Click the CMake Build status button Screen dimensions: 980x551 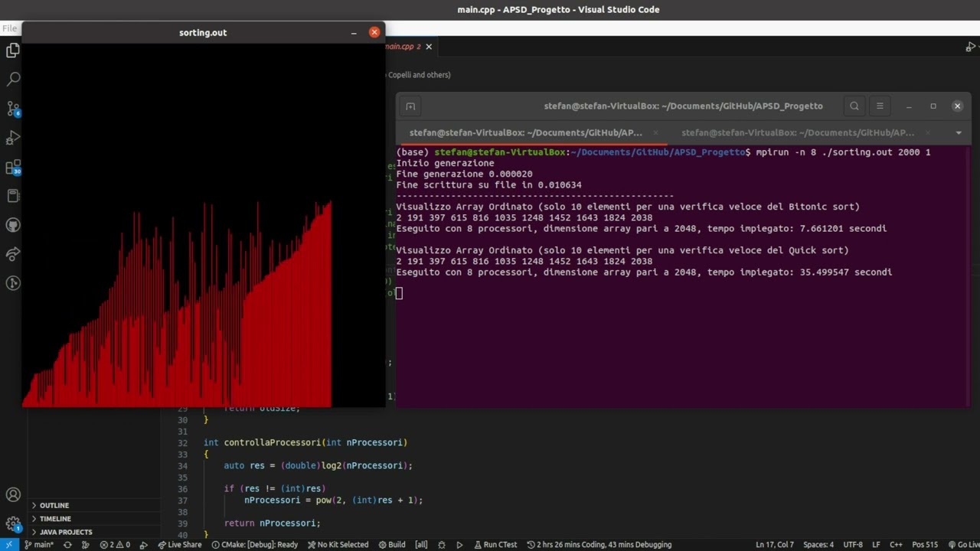(x=391, y=545)
